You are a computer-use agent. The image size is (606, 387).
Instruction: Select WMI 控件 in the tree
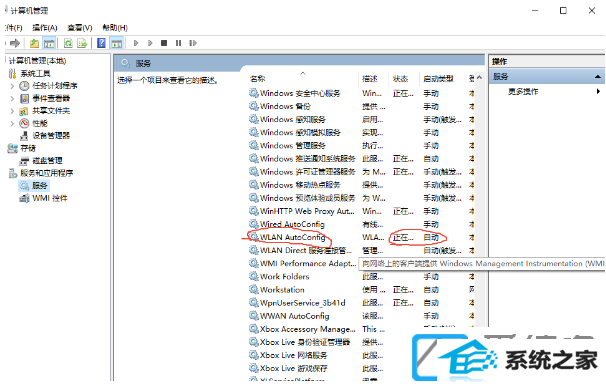[x=49, y=198]
